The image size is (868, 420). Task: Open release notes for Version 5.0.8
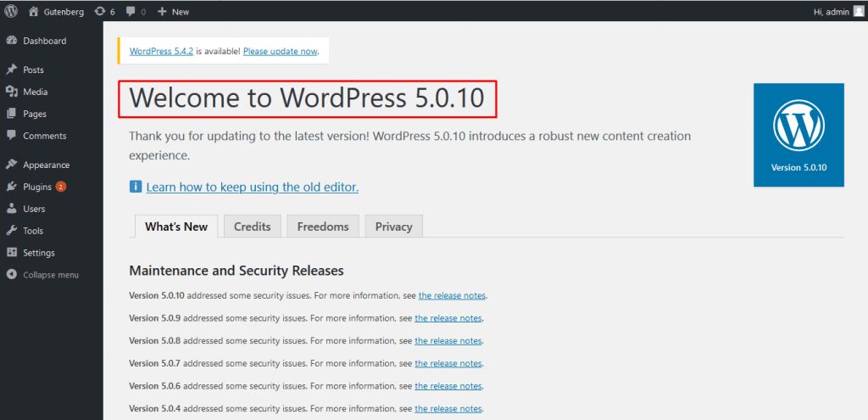[448, 341]
